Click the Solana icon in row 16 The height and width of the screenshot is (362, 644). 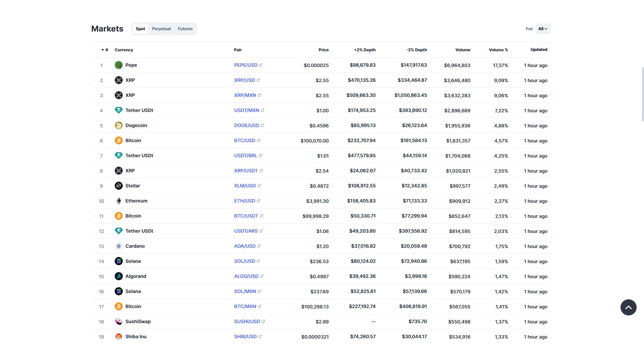(119, 291)
